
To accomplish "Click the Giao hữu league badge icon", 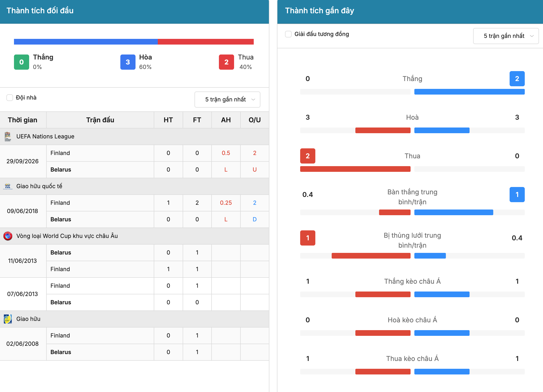I will pos(8,319).
